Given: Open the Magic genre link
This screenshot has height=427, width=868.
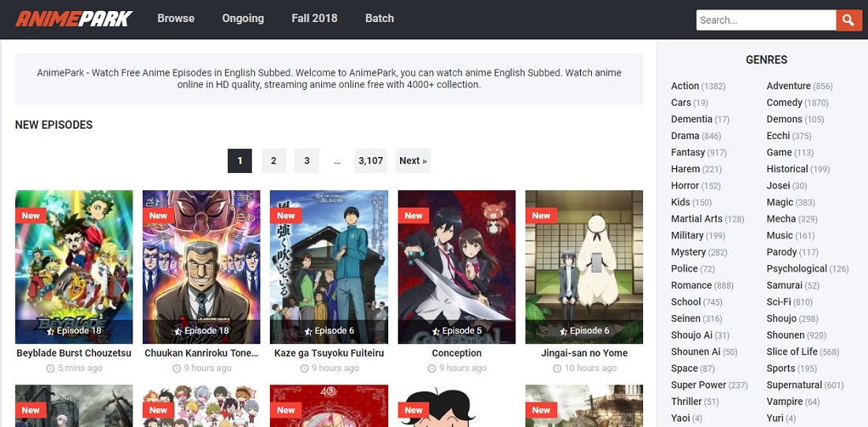Looking at the screenshot, I should coord(780,202).
